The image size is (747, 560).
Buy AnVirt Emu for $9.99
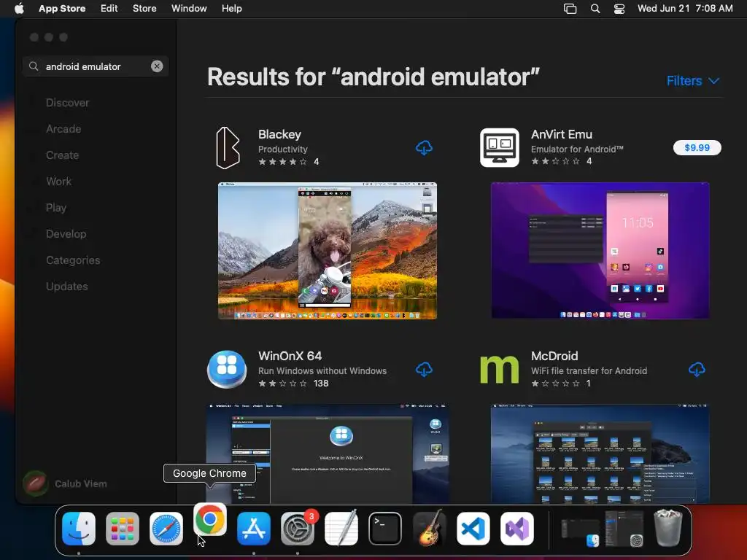coord(697,147)
